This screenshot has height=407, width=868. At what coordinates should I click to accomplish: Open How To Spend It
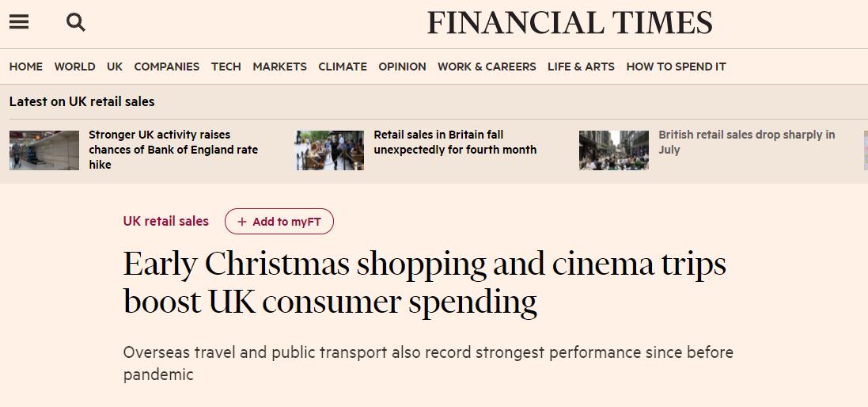[x=676, y=67]
